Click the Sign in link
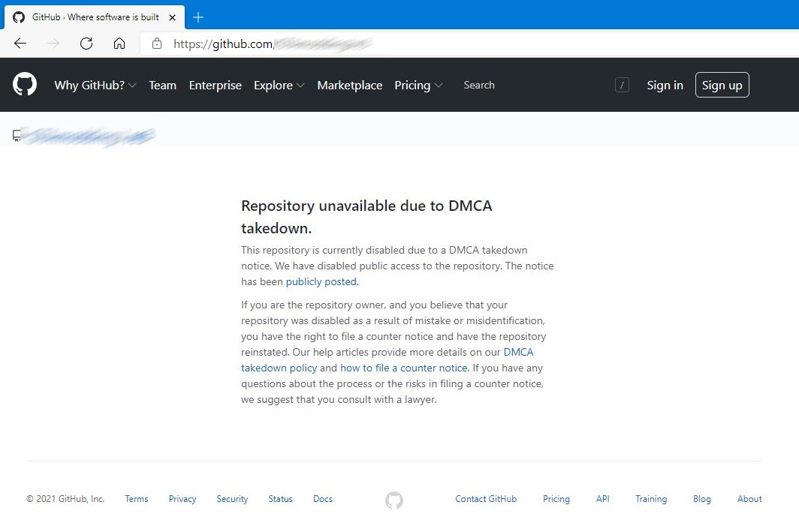Viewport: 799px width, 532px height. 665,86
